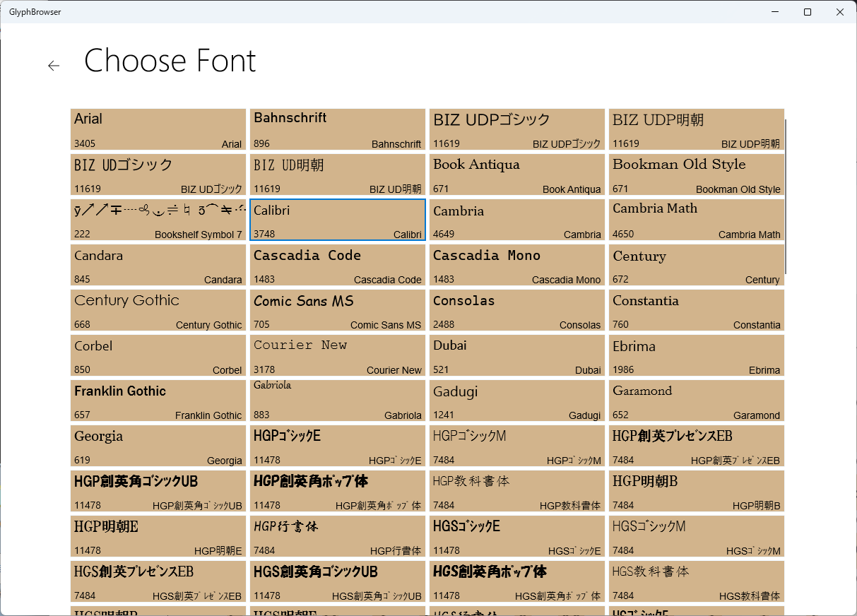Maximize the GlyphBrowser window
Viewport: 857px width, 616px height.
[808, 12]
